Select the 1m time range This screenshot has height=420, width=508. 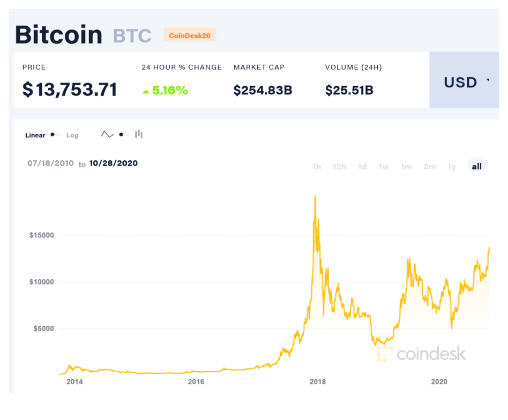tap(406, 167)
